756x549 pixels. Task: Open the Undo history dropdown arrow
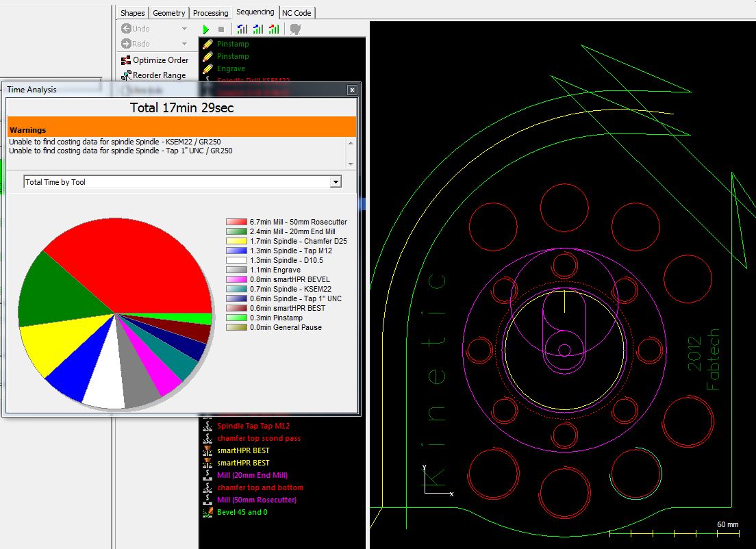(x=184, y=29)
